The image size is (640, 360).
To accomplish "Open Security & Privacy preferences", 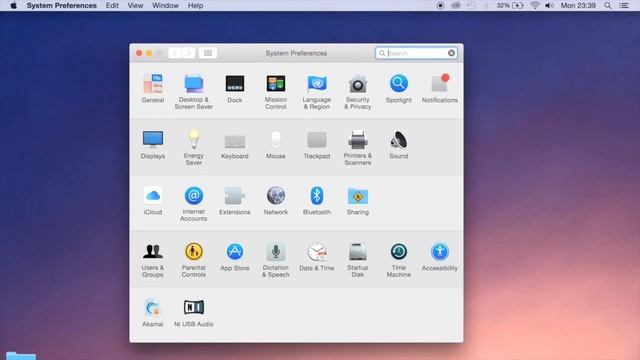I will click(x=358, y=91).
